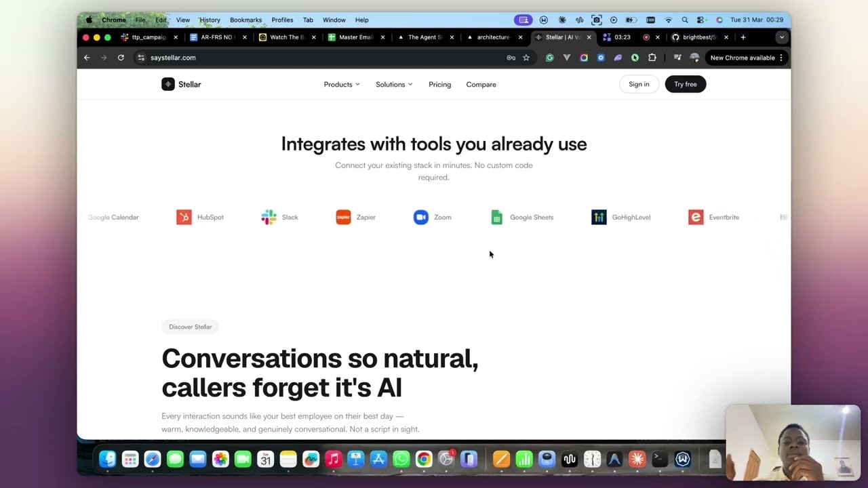Open App Store from the Dock

tap(378, 460)
